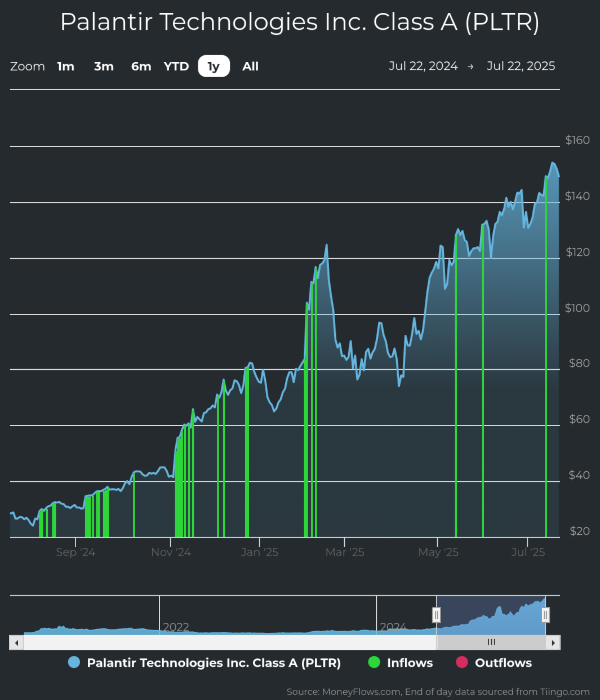Select the 3m zoom range
The width and height of the screenshot is (600, 700).
click(x=104, y=67)
